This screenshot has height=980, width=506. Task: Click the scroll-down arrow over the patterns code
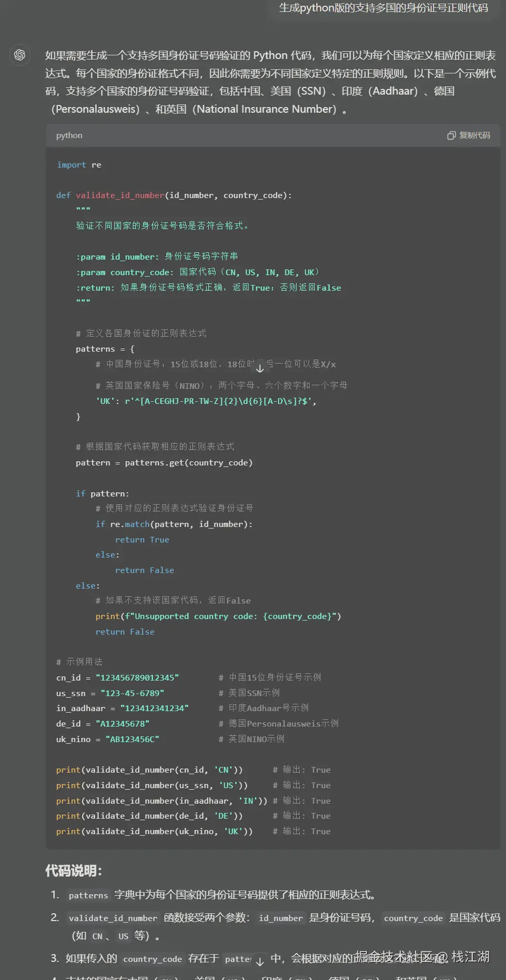pyautogui.click(x=260, y=368)
